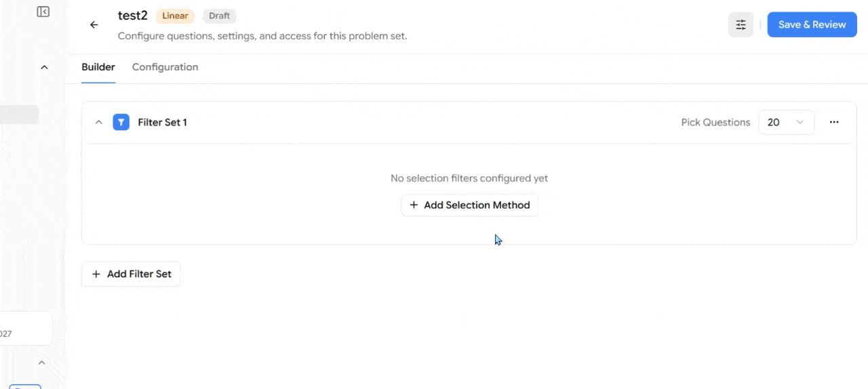Collapse Filter Set 1 with its chevron
The image size is (868, 389).
click(99, 122)
